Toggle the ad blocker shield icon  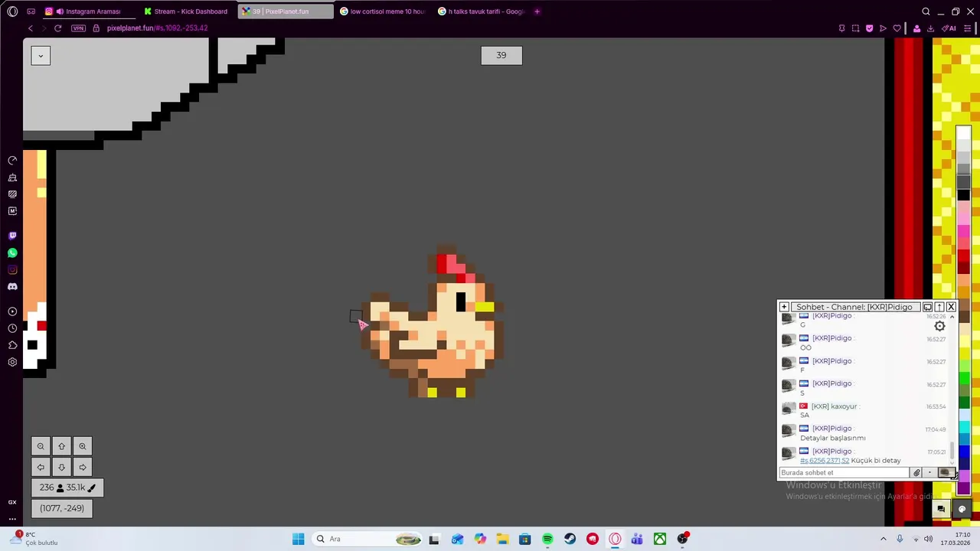click(869, 28)
